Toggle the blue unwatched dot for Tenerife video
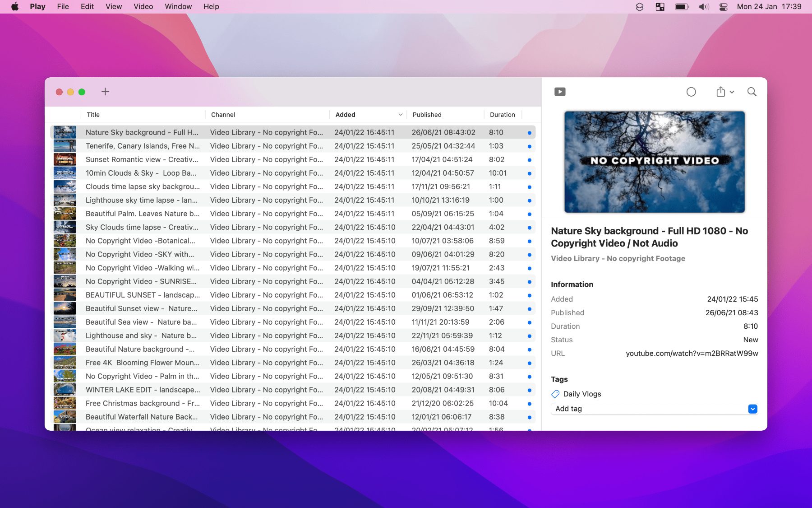Viewport: 812px width, 508px height. click(x=529, y=146)
